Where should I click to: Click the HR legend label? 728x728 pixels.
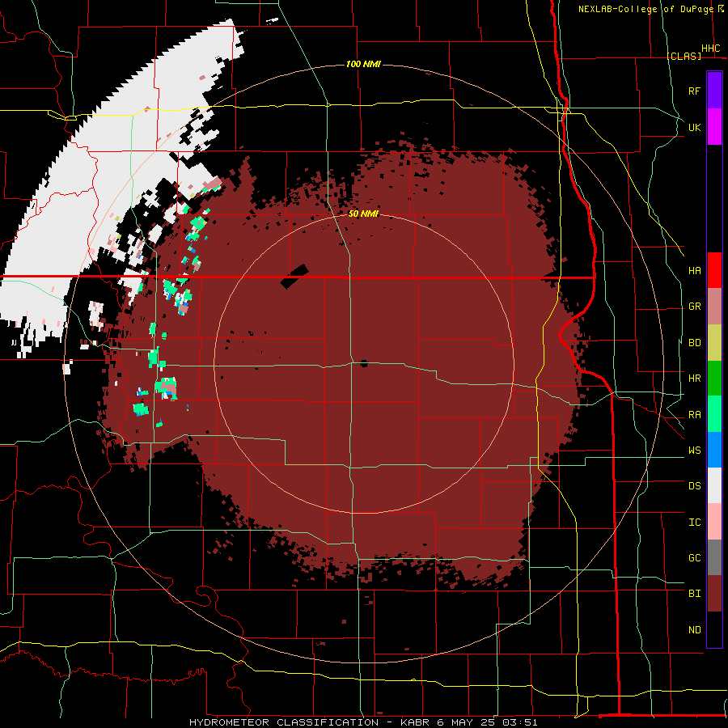click(x=695, y=379)
